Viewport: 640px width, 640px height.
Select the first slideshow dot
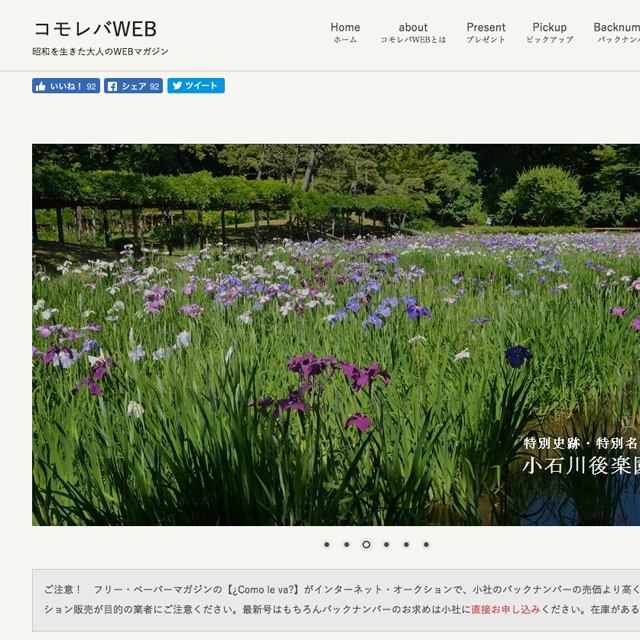[x=327, y=544]
